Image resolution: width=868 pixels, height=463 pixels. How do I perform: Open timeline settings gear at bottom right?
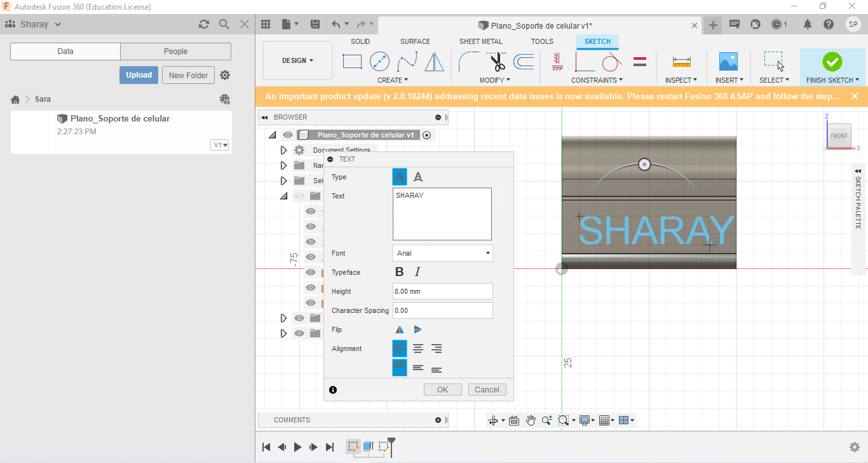855,447
